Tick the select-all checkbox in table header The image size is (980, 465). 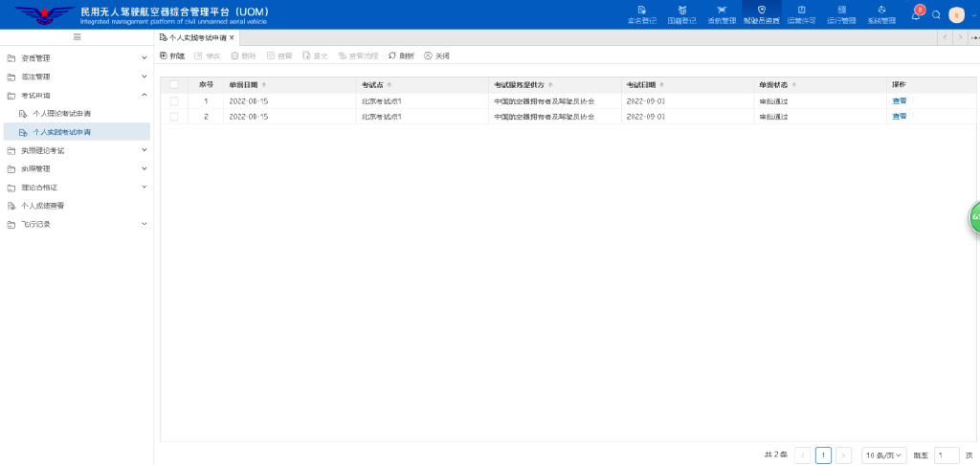click(174, 85)
